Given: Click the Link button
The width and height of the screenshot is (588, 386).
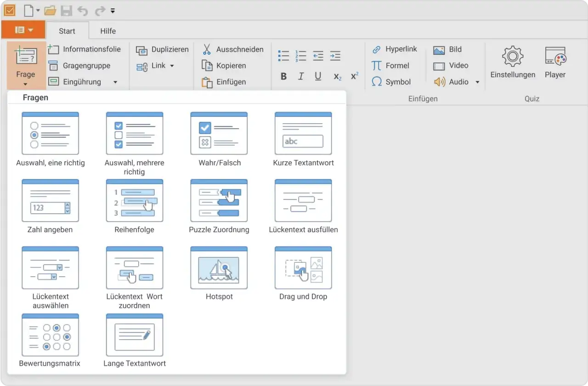Looking at the screenshot, I should tap(151, 66).
